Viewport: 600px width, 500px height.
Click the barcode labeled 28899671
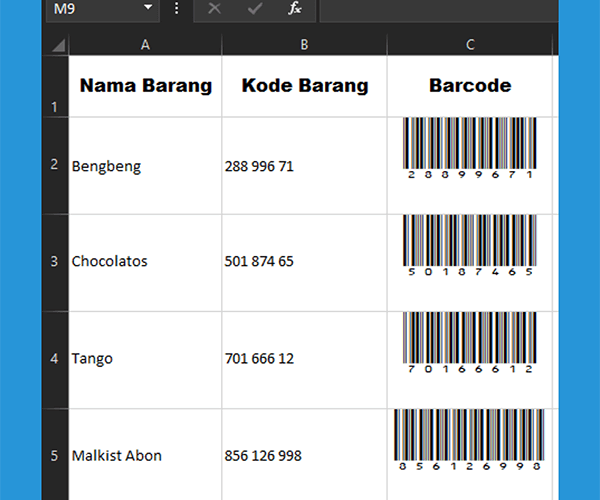pyautogui.click(x=470, y=148)
